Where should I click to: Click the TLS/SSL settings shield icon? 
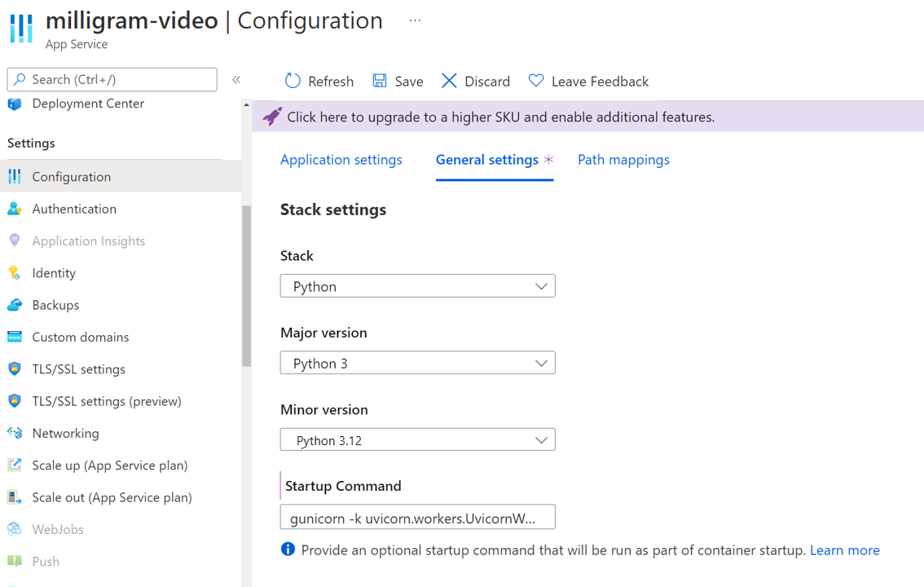tap(15, 369)
